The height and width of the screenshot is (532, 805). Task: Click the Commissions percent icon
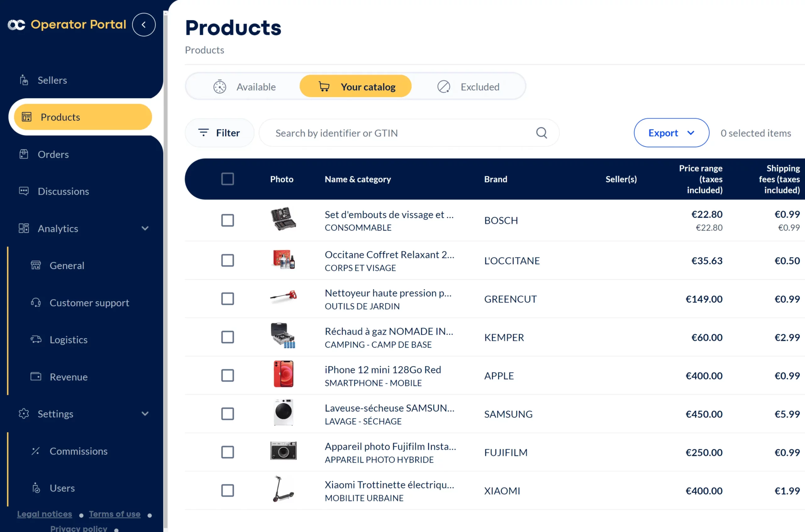pyautogui.click(x=36, y=451)
